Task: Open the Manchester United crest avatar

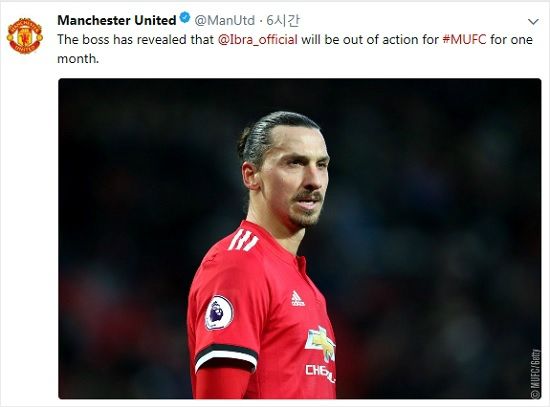Action: (25, 36)
